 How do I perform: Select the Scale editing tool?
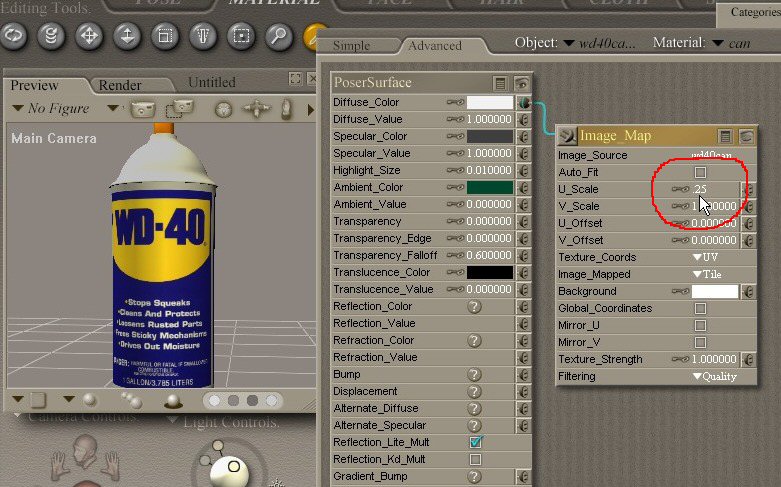pyautogui.click(x=165, y=36)
